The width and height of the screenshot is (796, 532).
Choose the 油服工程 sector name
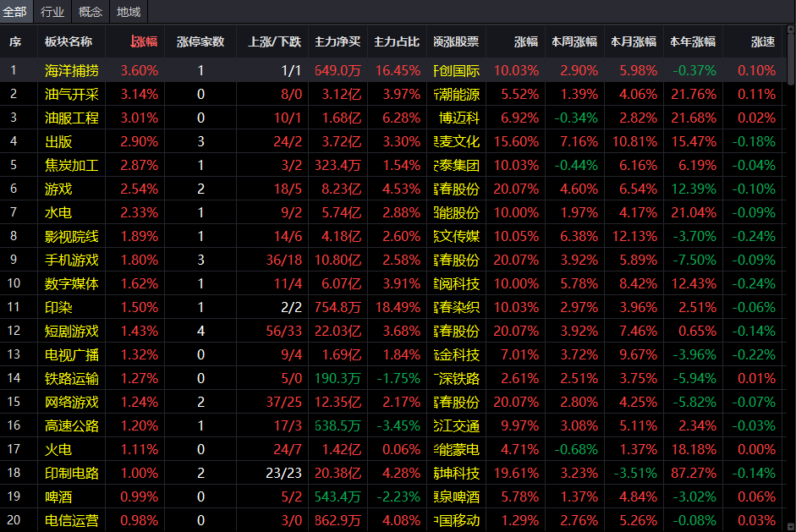pos(72,118)
